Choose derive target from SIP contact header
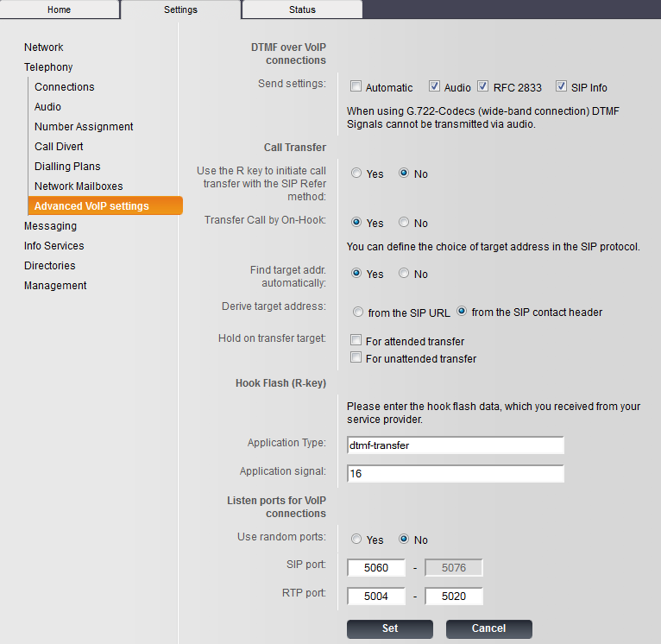The height and width of the screenshot is (644, 661). pyautogui.click(x=462, y=312)
